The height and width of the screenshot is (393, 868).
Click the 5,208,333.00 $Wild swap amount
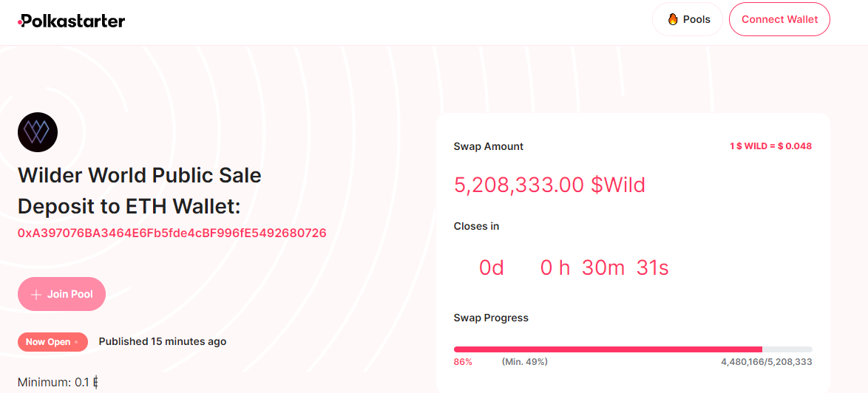point(549,185)
